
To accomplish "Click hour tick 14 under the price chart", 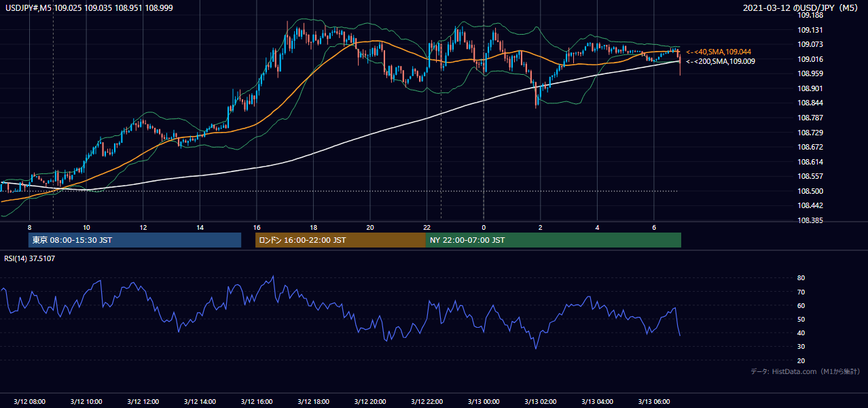I will point(200,227).
